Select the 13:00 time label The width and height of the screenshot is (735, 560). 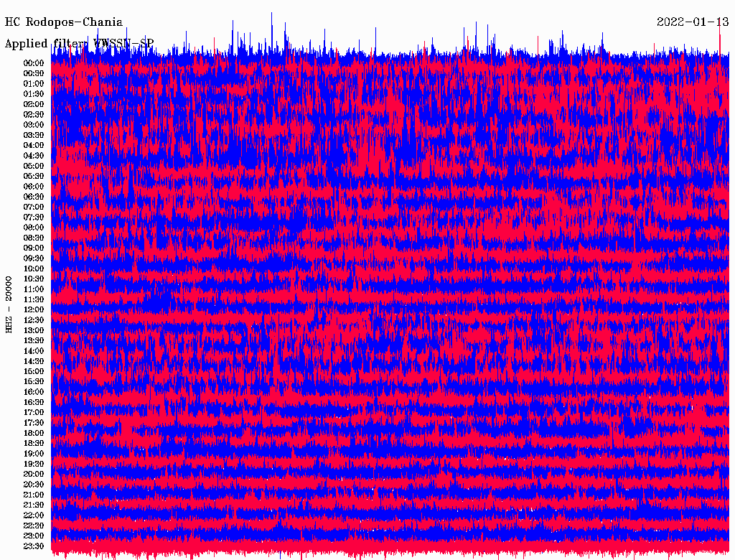pos(34,331)
